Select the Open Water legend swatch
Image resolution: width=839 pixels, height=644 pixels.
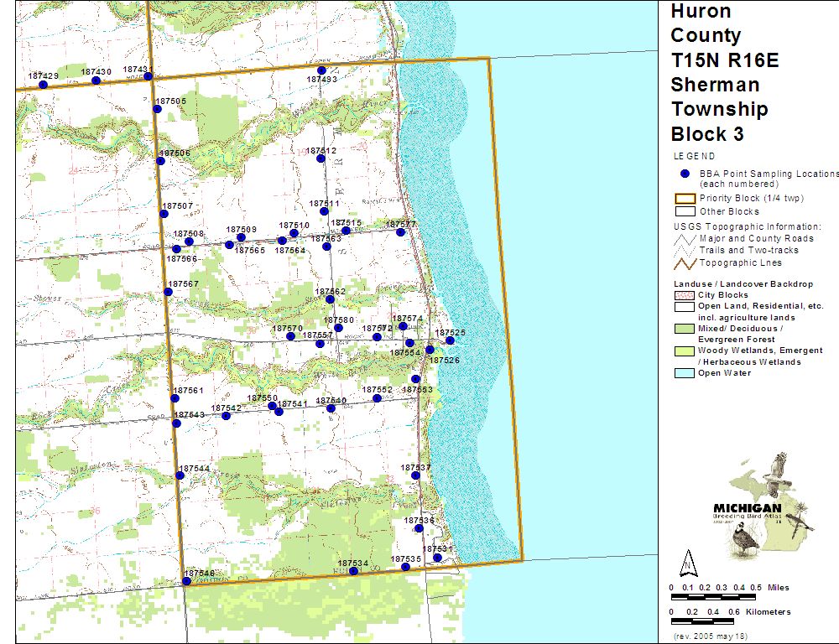pos(685,373)
